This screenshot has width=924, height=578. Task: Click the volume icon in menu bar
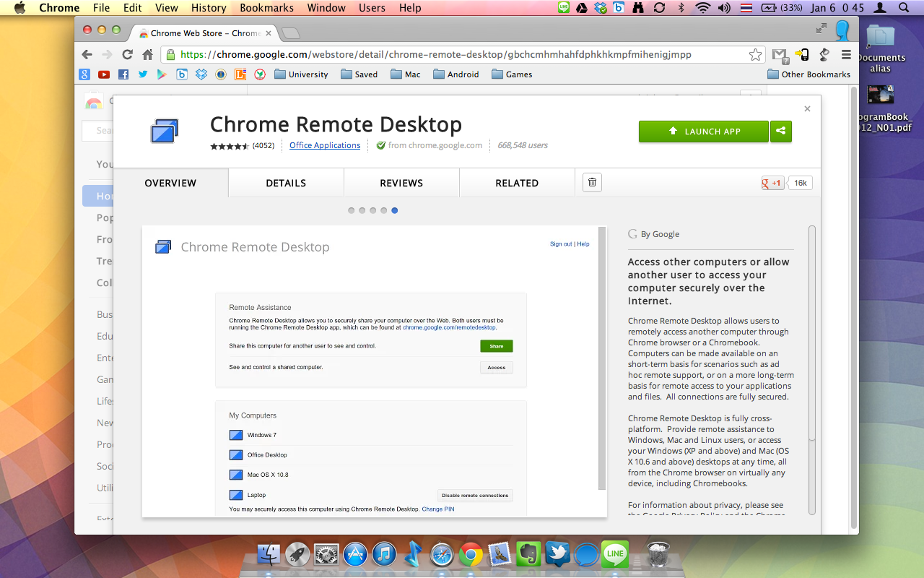point(724,8)
